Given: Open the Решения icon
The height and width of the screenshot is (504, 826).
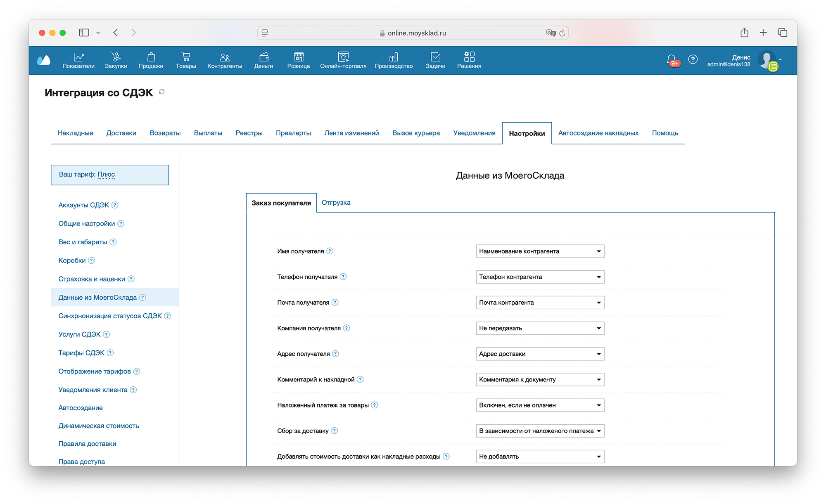Looking at the screenshot, I should pos(469,57).
